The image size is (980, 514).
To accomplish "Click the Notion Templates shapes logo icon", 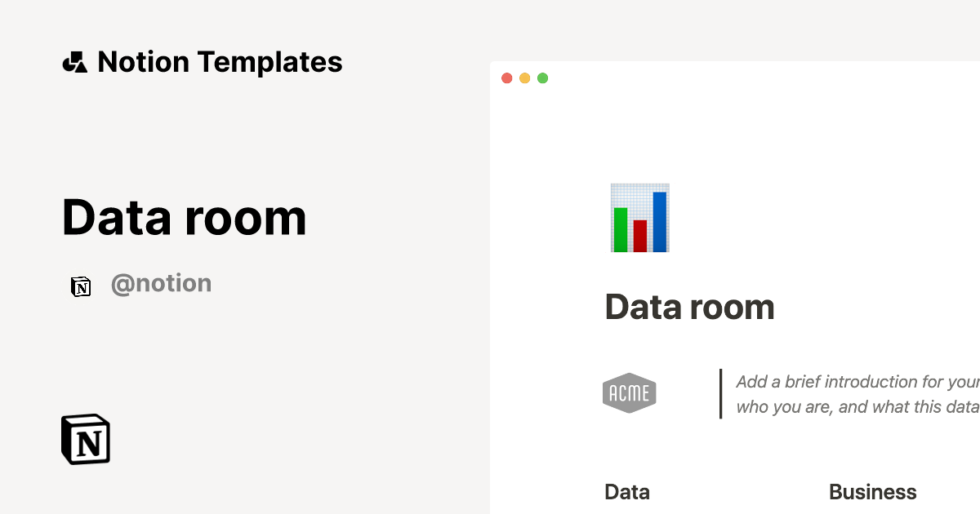I will pyautogui.click(x=74, y=62).
